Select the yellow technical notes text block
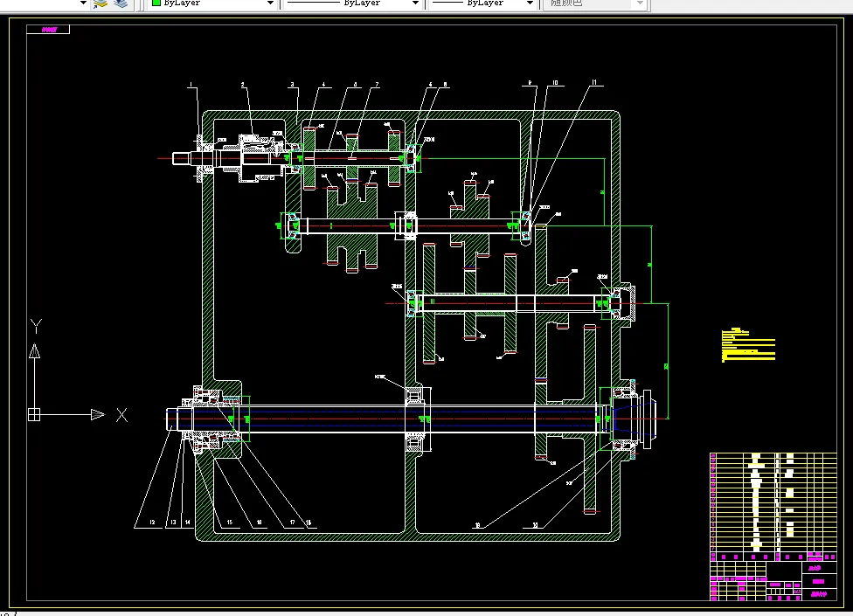The height and width of the screenshot is (616, 853). pyautogui.click(x=748, y=344)
